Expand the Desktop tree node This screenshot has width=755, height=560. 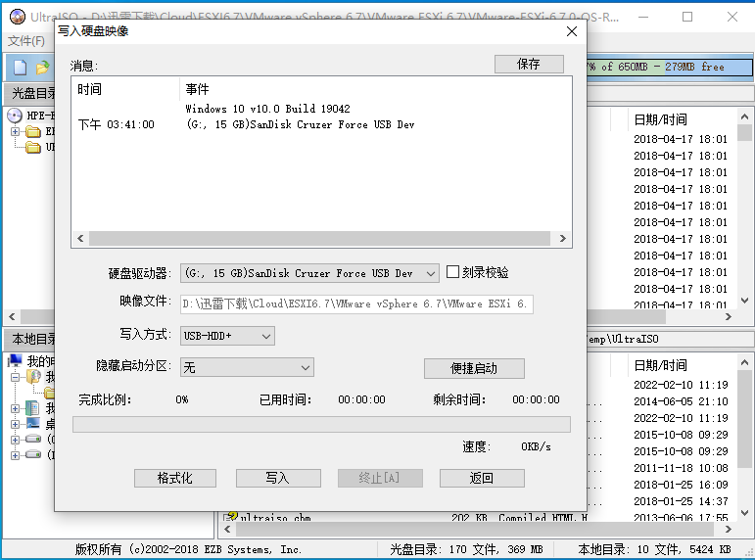click(15, 424)
